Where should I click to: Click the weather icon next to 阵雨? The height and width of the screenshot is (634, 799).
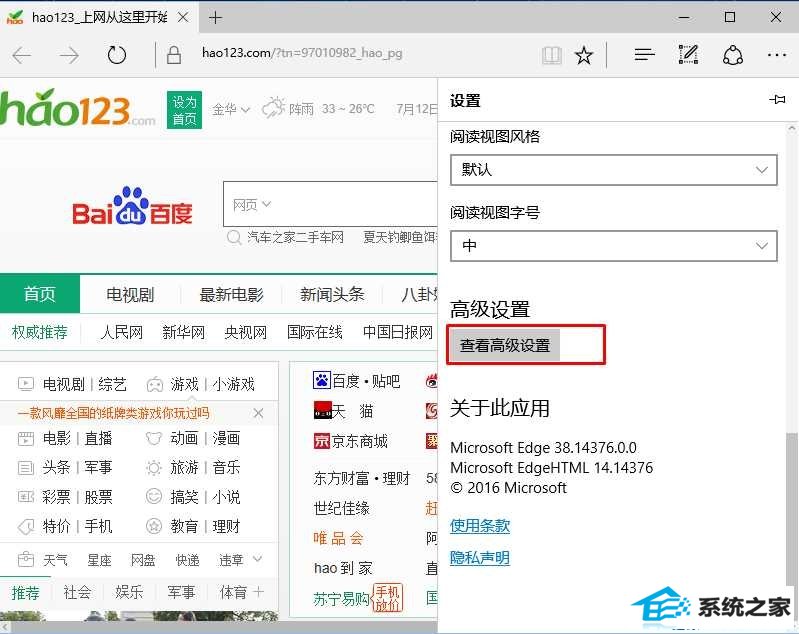tap(273, 108)
